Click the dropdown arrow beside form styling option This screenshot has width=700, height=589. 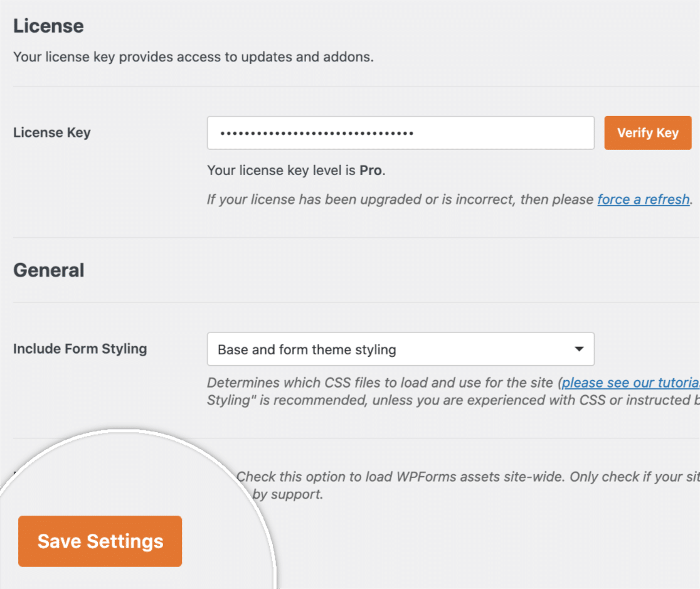tap(578, 349)
